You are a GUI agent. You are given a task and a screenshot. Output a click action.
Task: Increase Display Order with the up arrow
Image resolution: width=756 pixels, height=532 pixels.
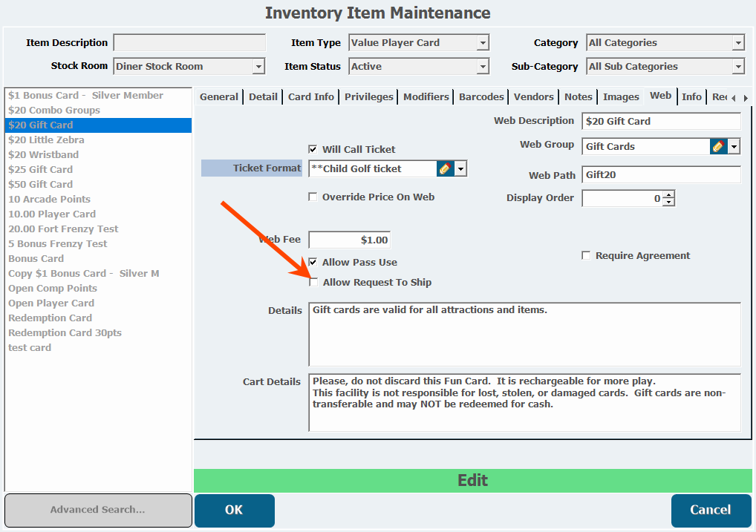(x=668, y=195)
